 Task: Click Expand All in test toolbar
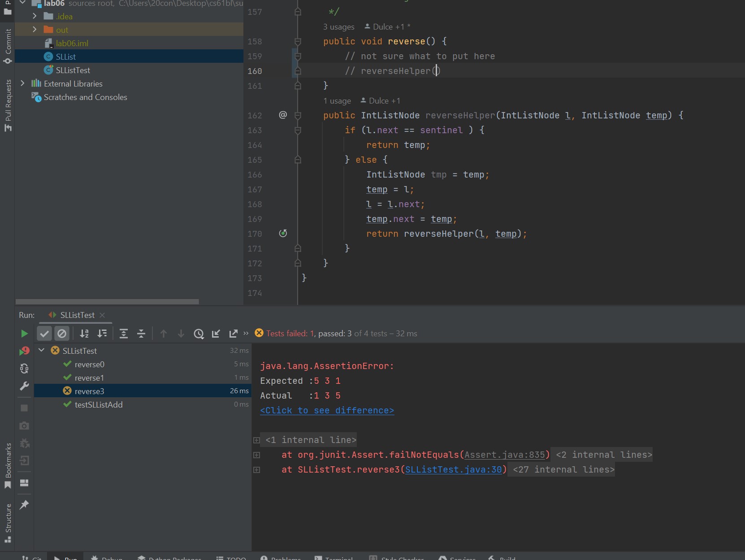coord(124,334)
